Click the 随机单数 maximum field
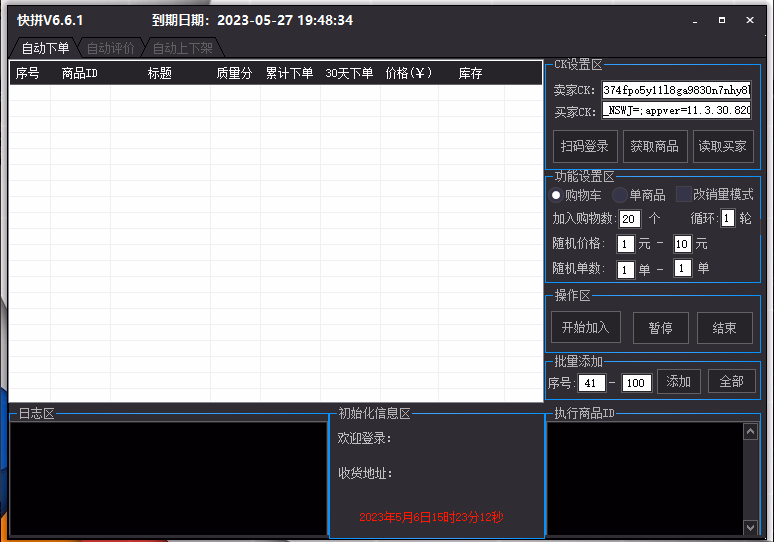This screenshot has width=774, height=542. [682, 269]
